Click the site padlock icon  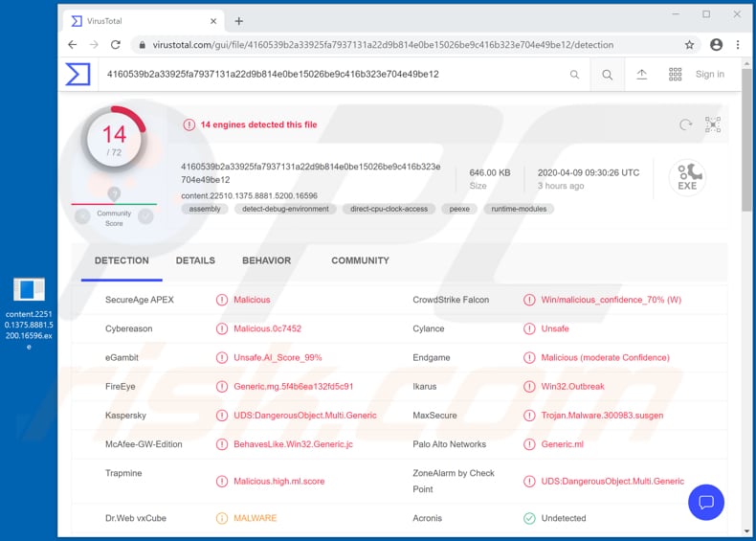143,45
